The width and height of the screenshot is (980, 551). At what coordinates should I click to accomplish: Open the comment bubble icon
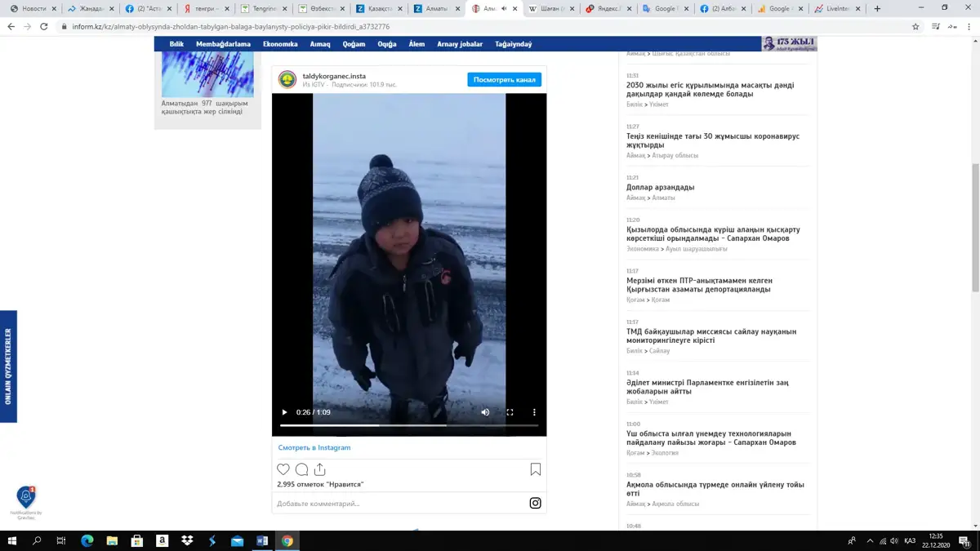pos(301,469)
